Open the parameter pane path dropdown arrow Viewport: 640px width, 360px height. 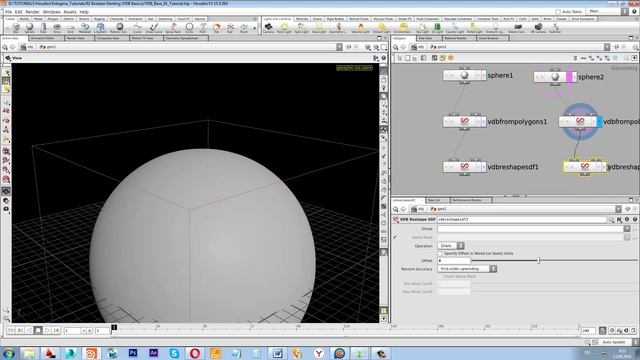618,209
